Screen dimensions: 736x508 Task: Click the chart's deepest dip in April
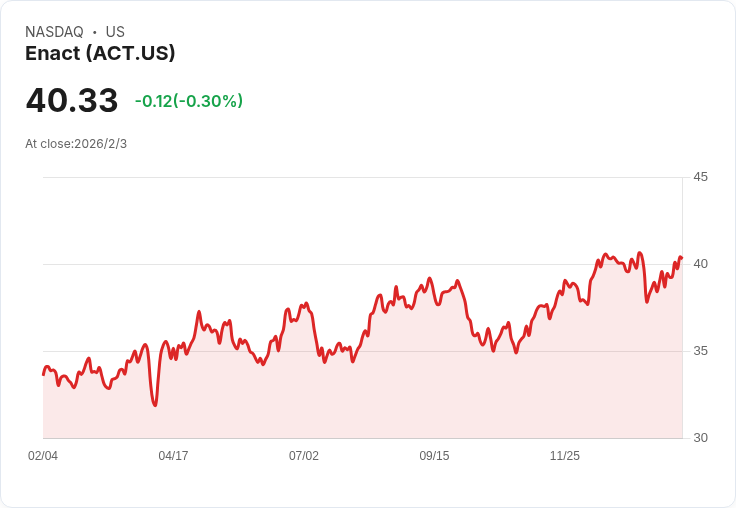point(155,405)
